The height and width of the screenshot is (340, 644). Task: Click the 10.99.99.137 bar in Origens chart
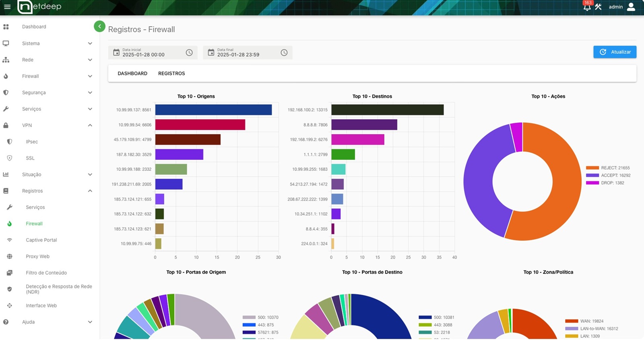tap(213, 110)
